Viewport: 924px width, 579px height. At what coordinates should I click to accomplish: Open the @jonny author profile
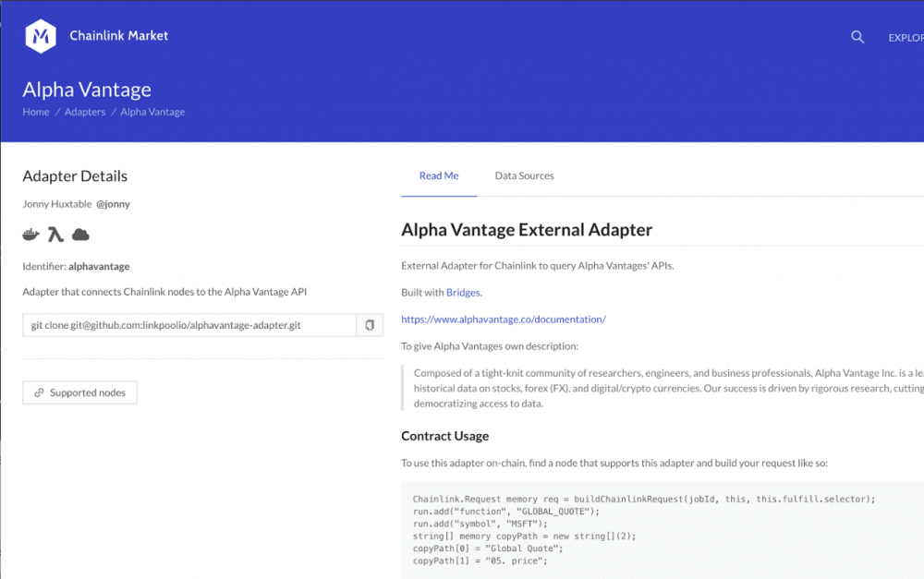[113, 204]
